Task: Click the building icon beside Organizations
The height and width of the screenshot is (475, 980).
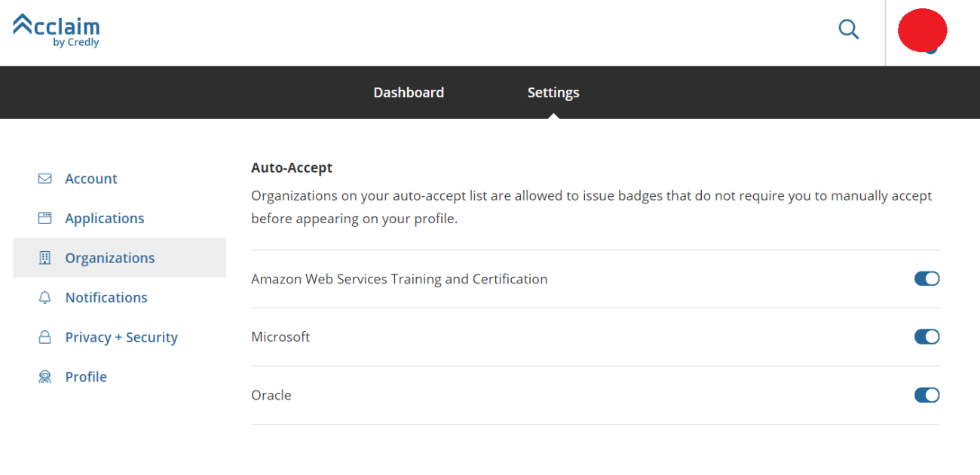Action: click(45, 258)
